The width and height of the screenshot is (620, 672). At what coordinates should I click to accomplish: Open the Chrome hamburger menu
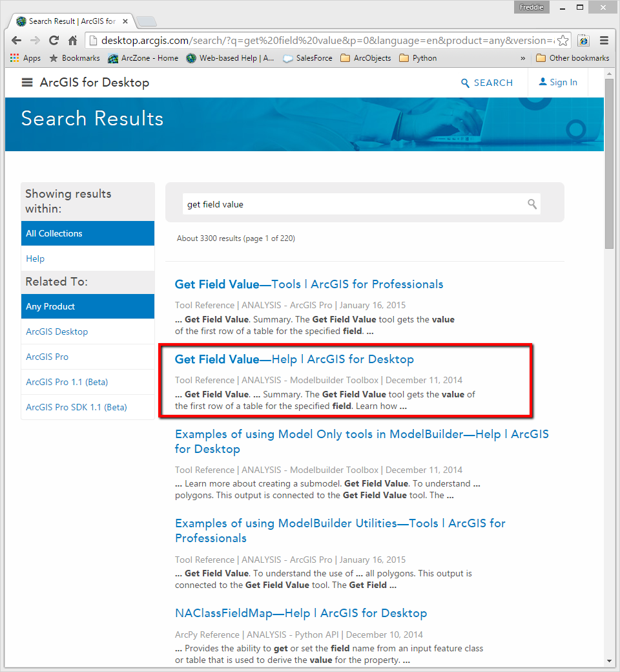(604, 41)
